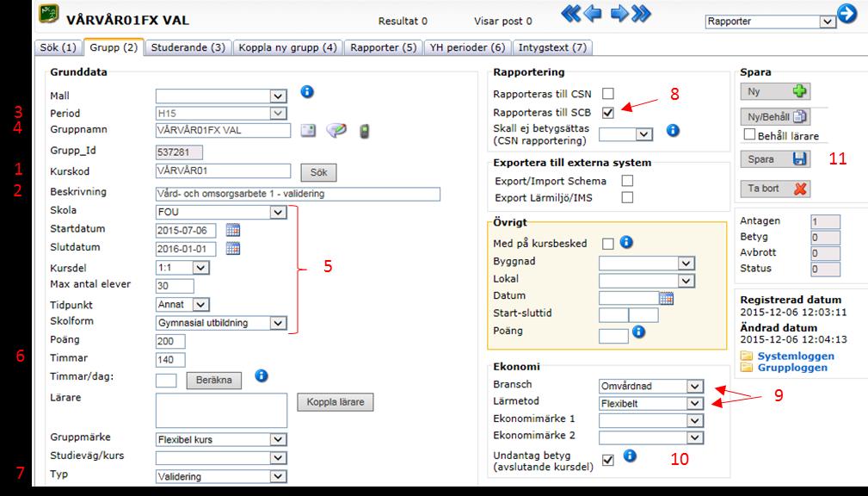This screenshot has width=868, height=496.
Task: Click the Sök button beside Kurskod
Action: point(318,172)
